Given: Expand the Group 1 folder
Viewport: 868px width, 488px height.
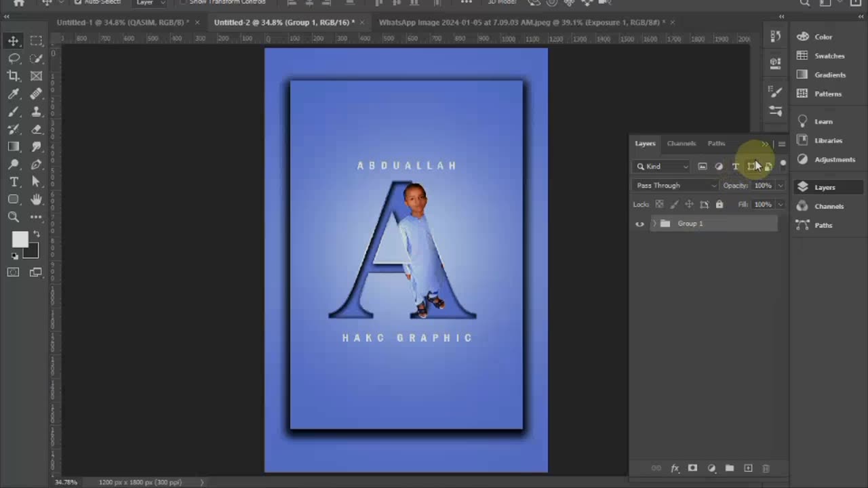Looking at the screenshot, I should (x=654, y=224).
